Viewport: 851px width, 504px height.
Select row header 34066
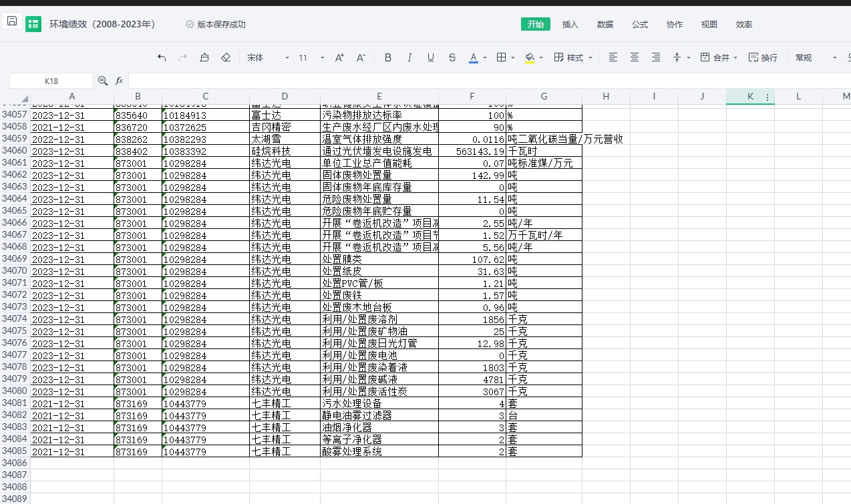tap(15, 223)
